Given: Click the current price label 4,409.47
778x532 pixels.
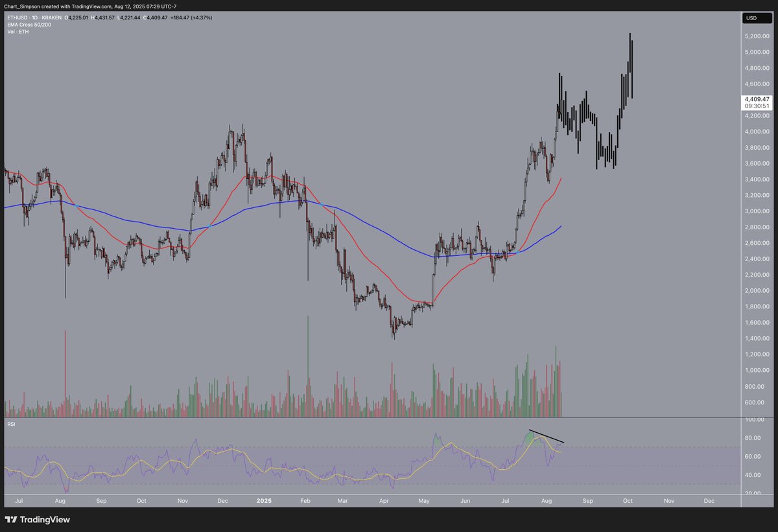Looking at the screenshot, I should (756, 99).
